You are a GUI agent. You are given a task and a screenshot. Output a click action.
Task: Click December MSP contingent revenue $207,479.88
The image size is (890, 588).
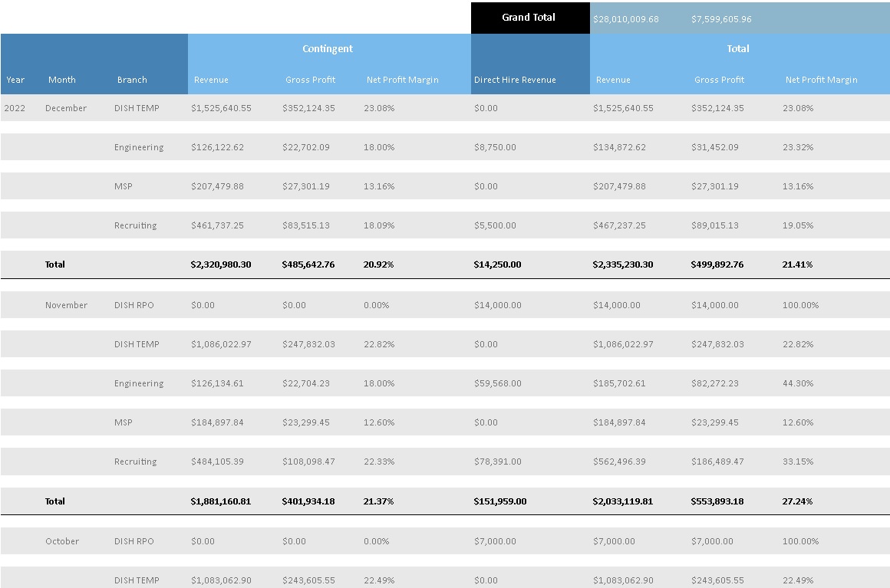point(217,186)
